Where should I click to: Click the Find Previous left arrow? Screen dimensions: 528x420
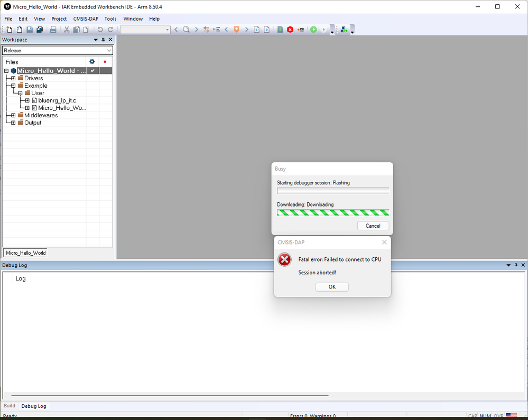[x=176, y=30]
